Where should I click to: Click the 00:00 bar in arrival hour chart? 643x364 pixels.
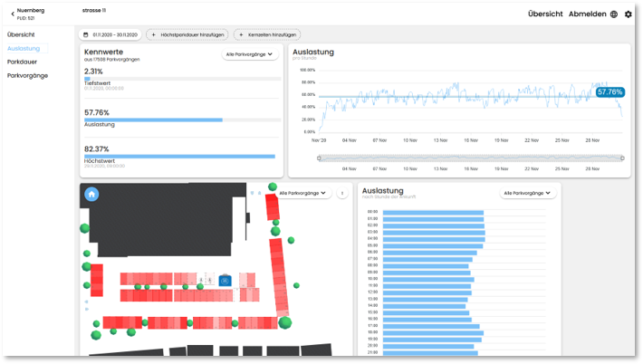tap(433, 212)
